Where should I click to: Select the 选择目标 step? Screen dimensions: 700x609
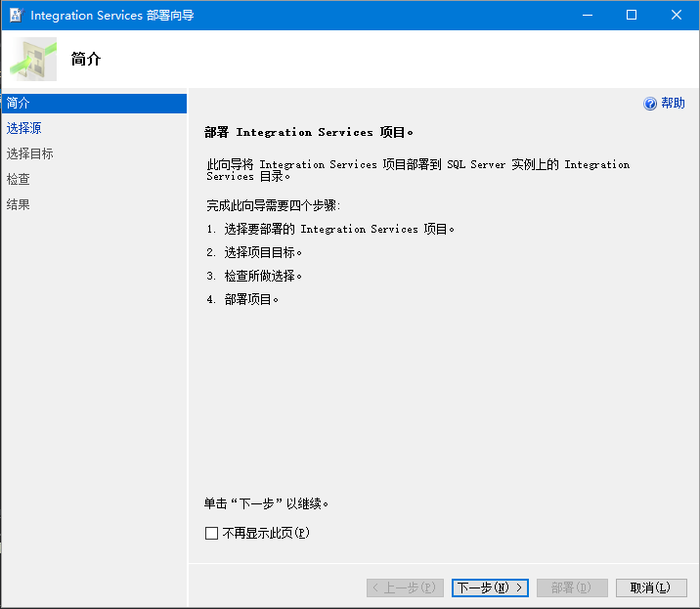[30, 154]
